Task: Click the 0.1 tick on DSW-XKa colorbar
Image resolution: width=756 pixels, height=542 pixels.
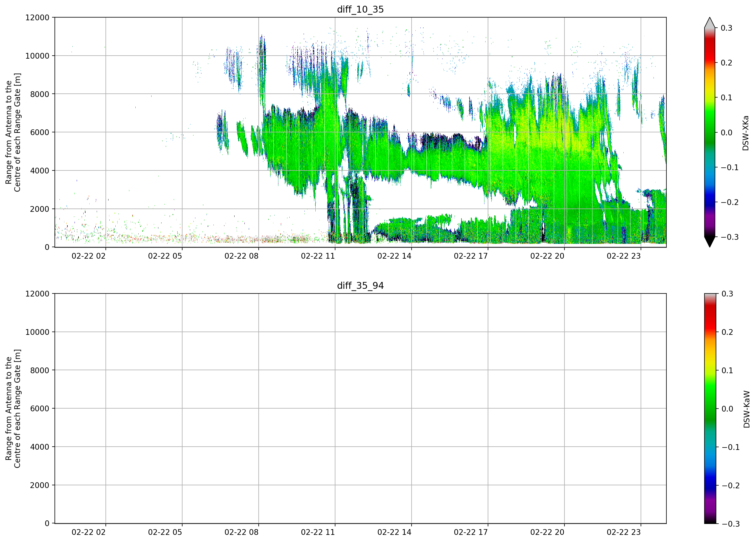Action: 726,98
